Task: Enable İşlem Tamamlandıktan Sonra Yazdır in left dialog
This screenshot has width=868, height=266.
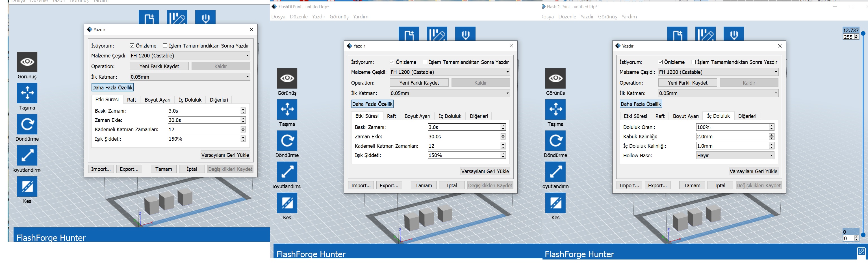Action: [165, 46]
